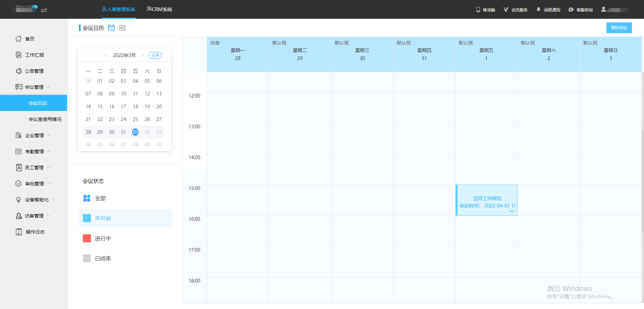
Task: Switch to calendar view icon
Action: (x=111, y=28)
